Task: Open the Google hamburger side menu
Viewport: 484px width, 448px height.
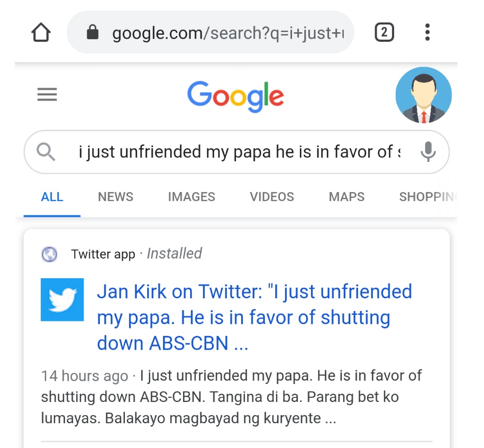Action: click(47, 95)
